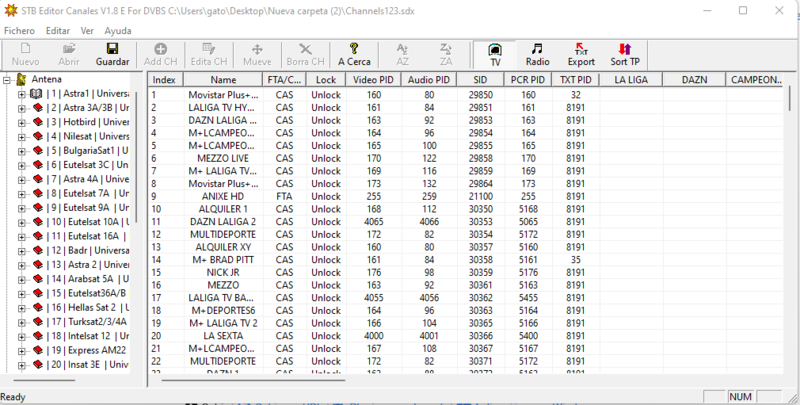Click the channel table horizontal scrollbar
This screenshot has width=800, height=405.
pos(254,380)
